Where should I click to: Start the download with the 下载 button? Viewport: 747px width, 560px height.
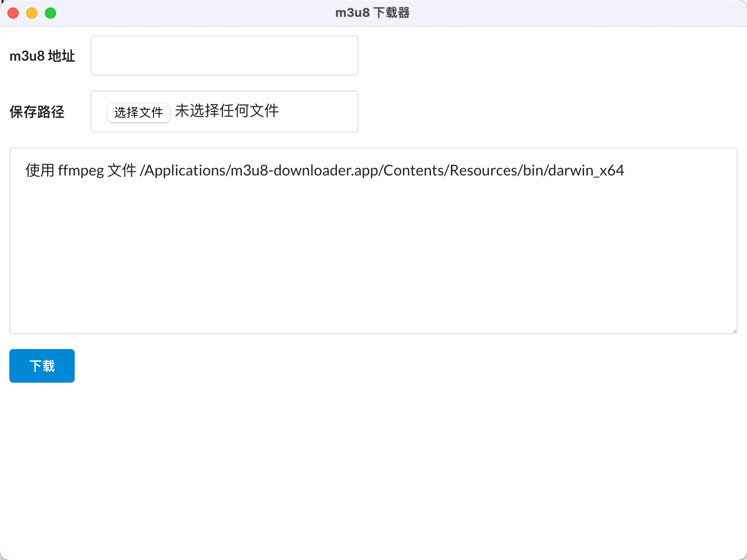tap(42, 366)
